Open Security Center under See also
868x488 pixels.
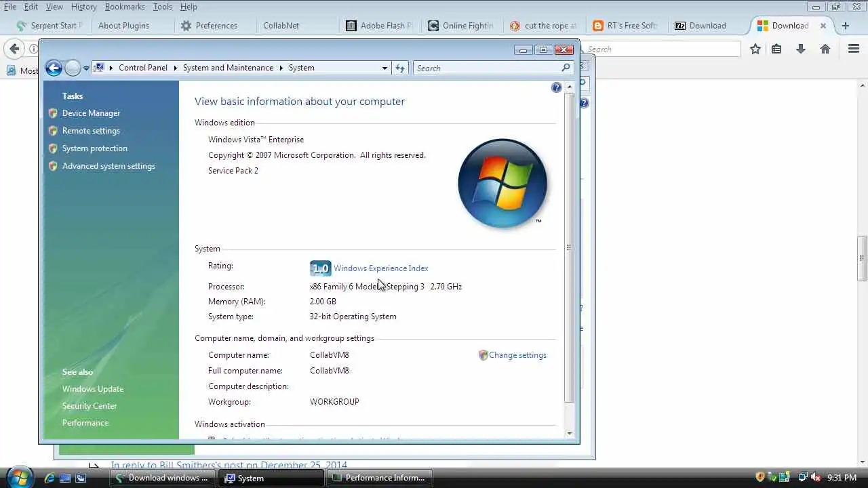(x=90, y=406)
